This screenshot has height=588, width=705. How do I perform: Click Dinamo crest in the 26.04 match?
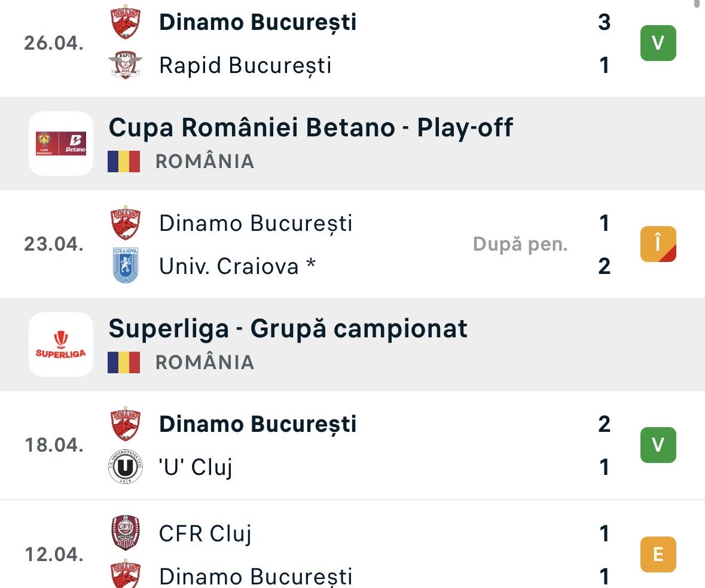point(126,22)
